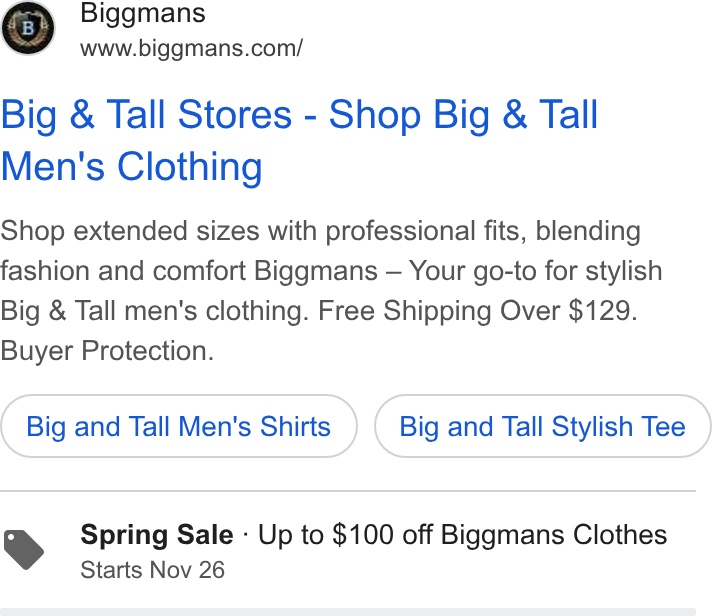Select the "Big and Tall Men's Shirts" chip
This screenshot has height=616, width=712.
(x=179, y=426)
